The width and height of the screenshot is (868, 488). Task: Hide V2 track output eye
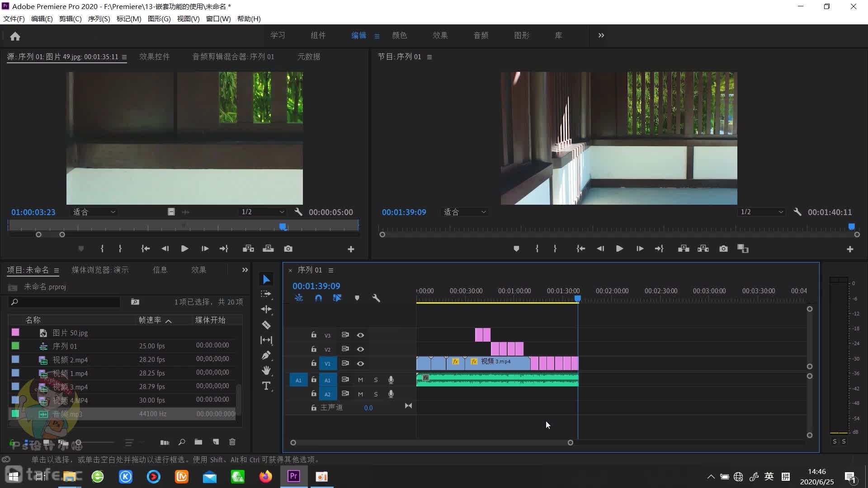pyautogui.click(x=360, y=349)
